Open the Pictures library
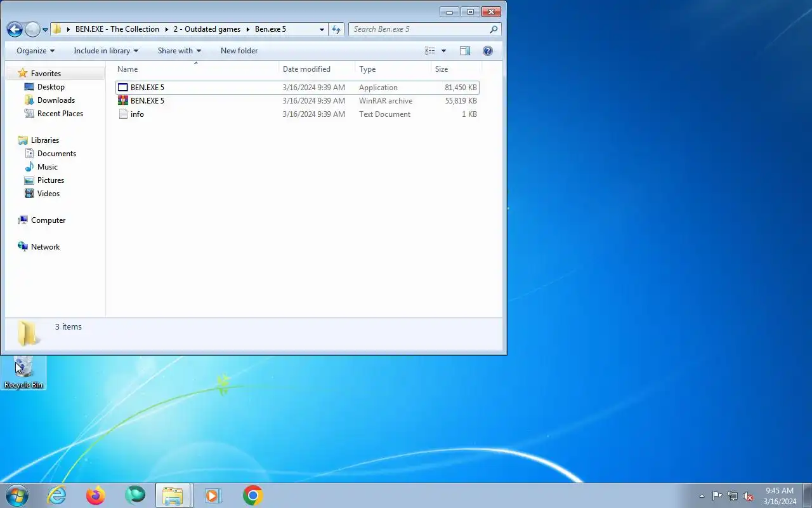The height and width of the screenshot is (508, 812). point(51,180)
